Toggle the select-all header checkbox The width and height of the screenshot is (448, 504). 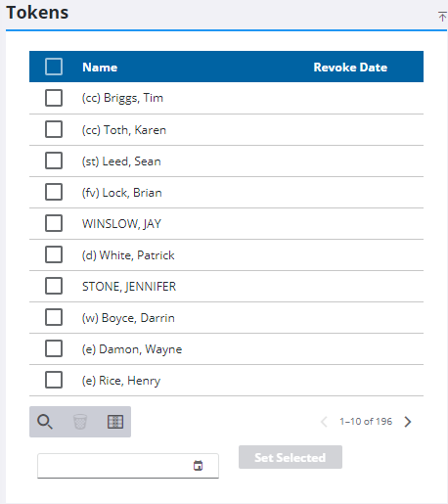click(54, 67)
